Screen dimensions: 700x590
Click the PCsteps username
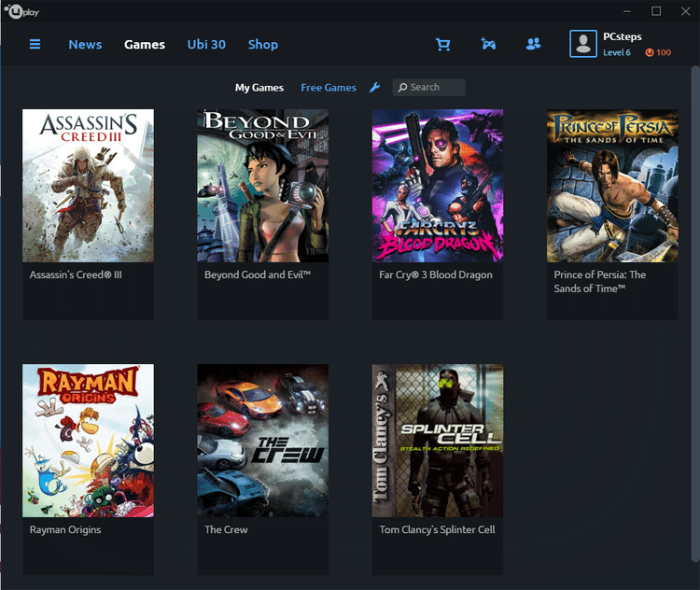623,36
